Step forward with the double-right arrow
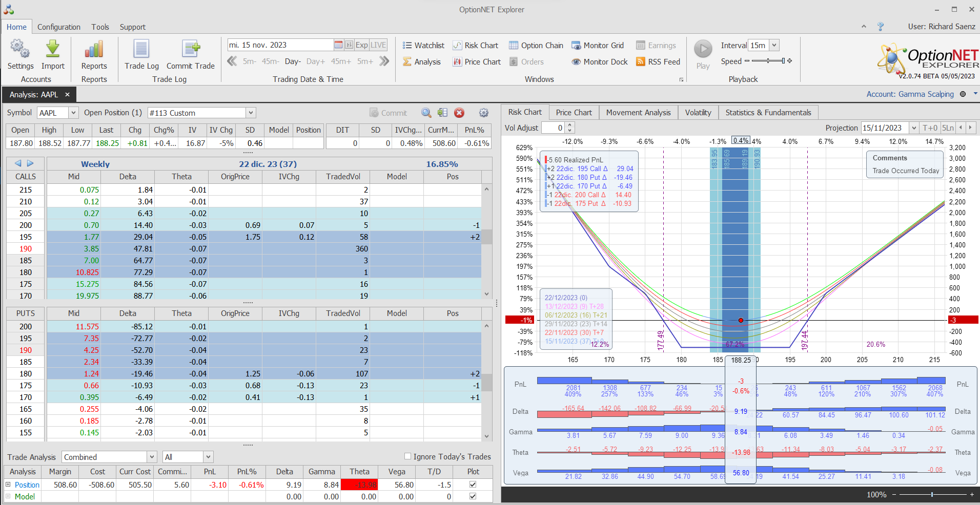Screen dimensions: 980x505 (384, 61)
